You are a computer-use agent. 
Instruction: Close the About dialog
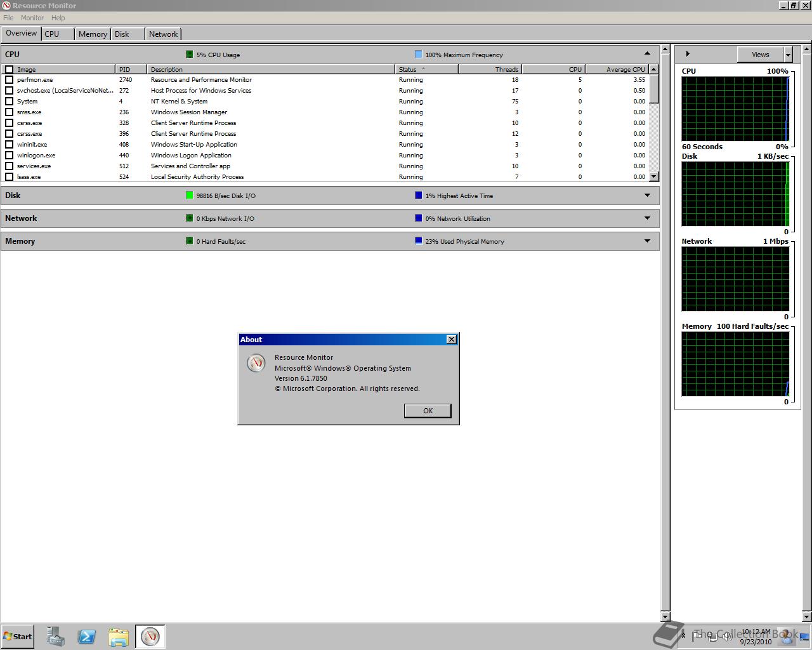(x=451, y=340)
